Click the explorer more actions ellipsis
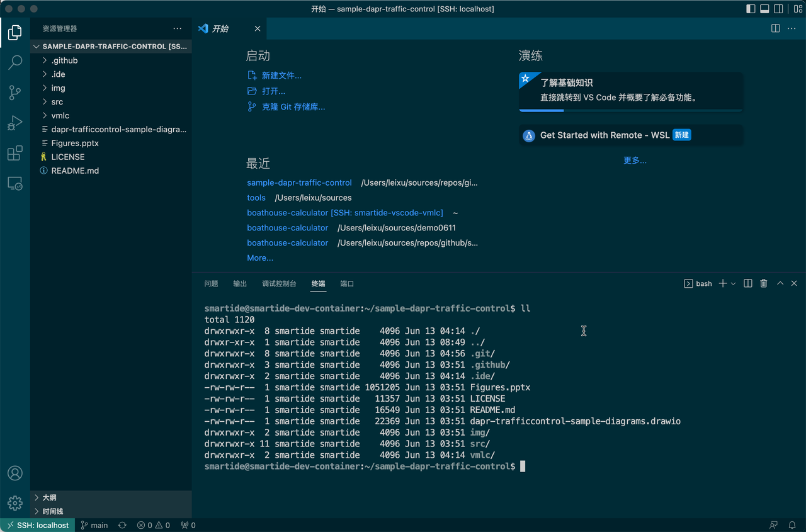Image resolution: width=806 pixels, height=532 pixels. [178, 28]
